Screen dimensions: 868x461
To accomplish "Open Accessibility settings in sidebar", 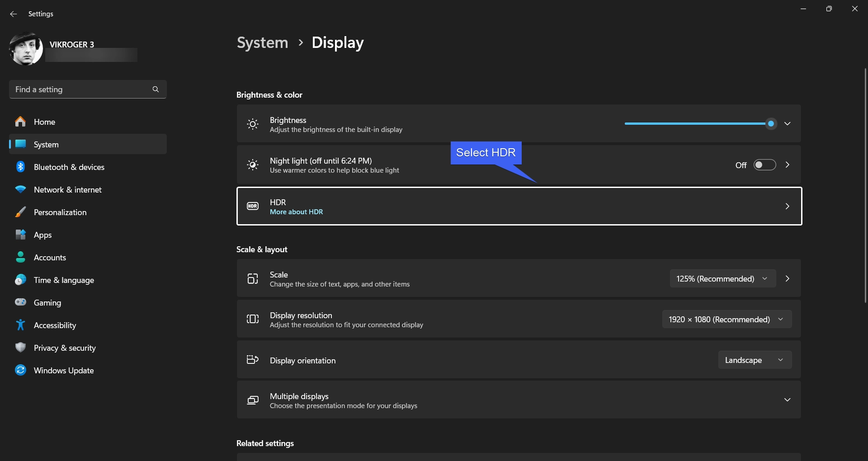I will [x=88, y=325].
